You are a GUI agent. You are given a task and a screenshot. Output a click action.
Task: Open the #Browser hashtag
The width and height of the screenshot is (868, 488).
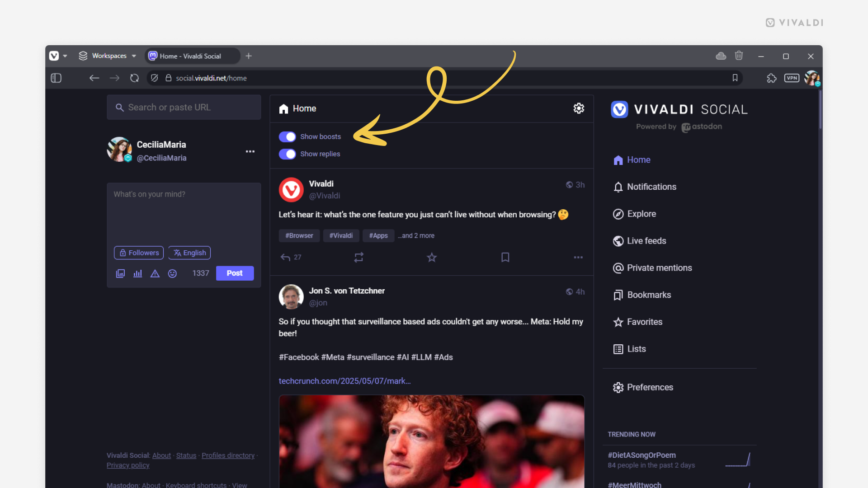pyautogui.click(x=299, y=236)
